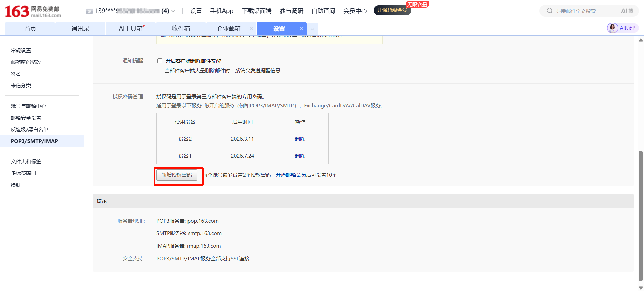Screen dimensions: 644x291
Task: Click the 163 mail logo
Action: [x=33, y=11]
